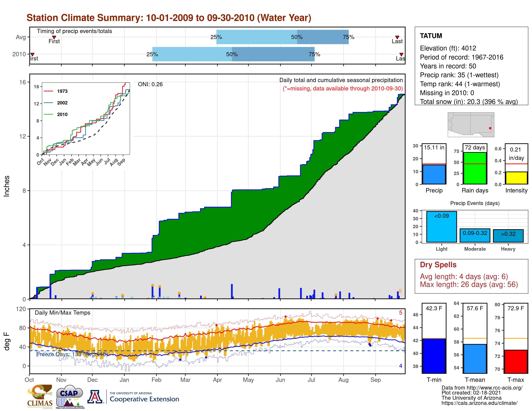The image size is (532, 411).
Task: Click the Avg 'First' precip marker triangle
Action: (x=54, y=37)
